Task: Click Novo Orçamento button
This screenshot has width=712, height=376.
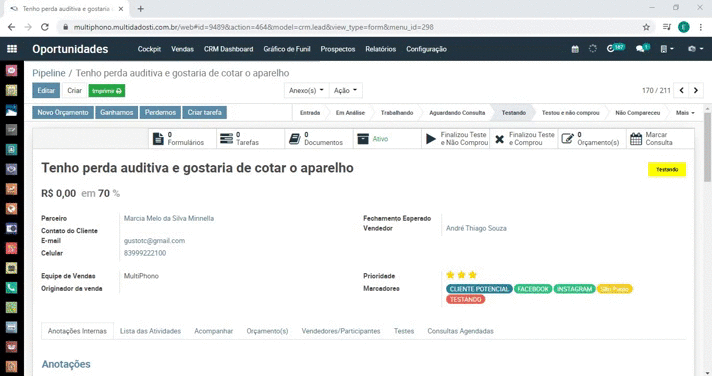Action: coord(63,112)
